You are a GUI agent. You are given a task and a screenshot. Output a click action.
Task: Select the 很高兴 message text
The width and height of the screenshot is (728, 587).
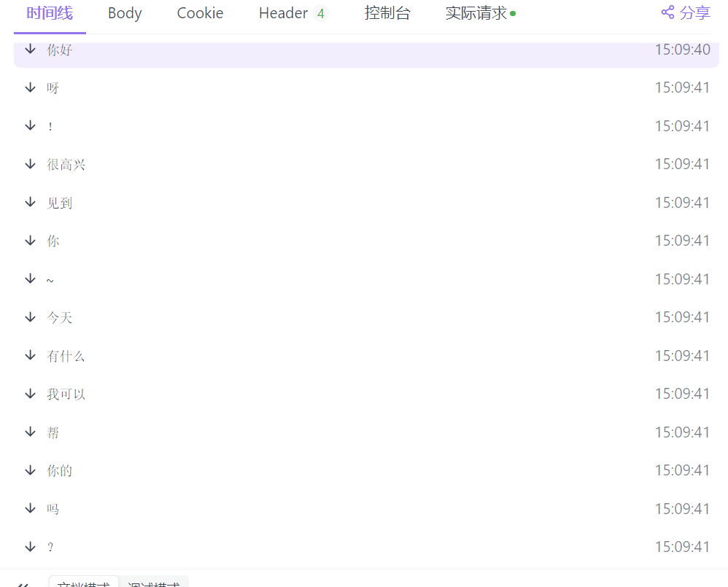click(x=66, y=164)
